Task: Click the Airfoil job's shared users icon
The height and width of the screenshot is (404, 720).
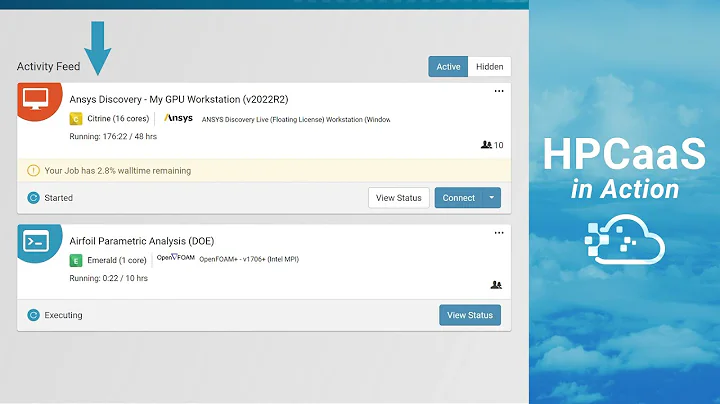Action: pos(496,285)
